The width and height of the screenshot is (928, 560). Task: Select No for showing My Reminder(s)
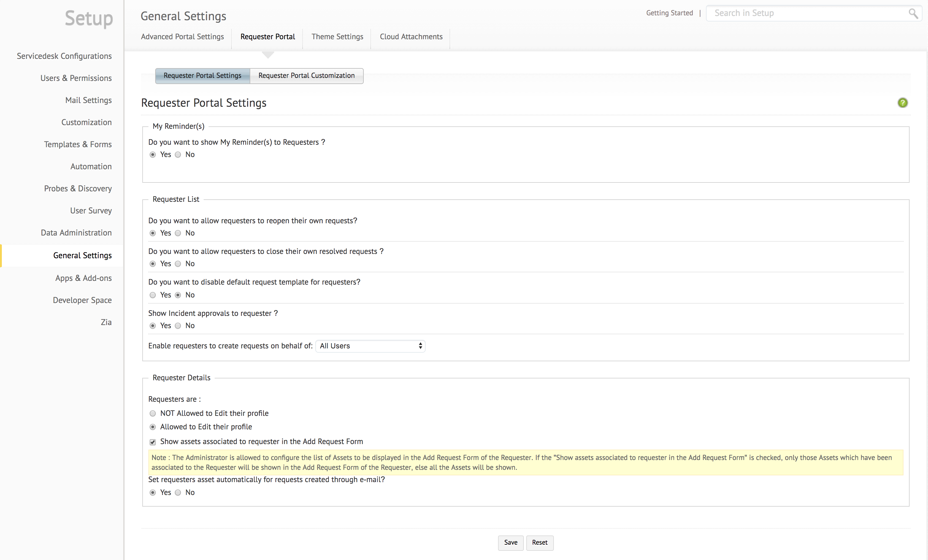(x=178, y=155)
